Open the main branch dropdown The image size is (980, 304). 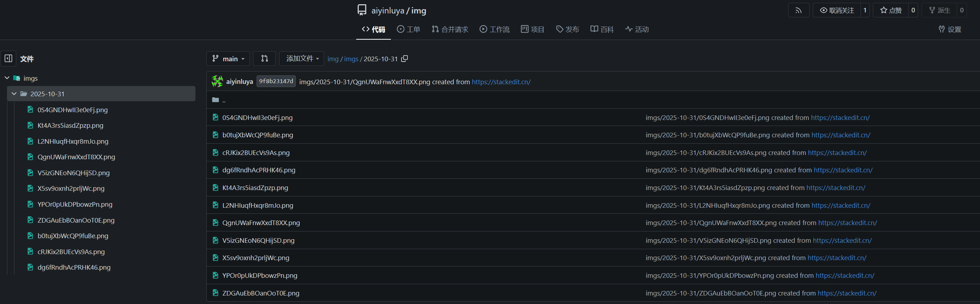(x=228, y=59)
